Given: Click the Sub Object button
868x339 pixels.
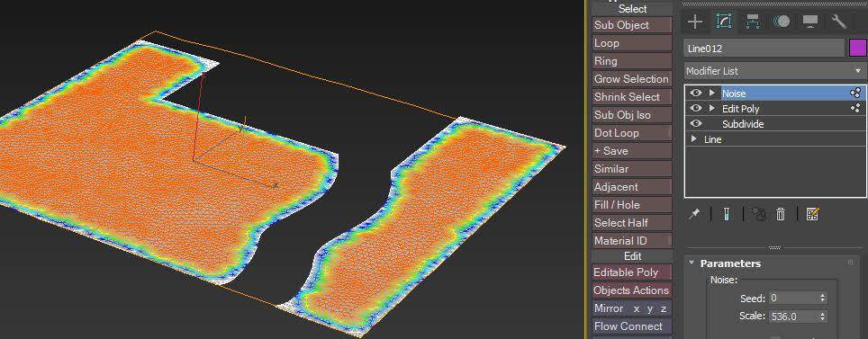Looking at the screenshot, I should point(632,25).
